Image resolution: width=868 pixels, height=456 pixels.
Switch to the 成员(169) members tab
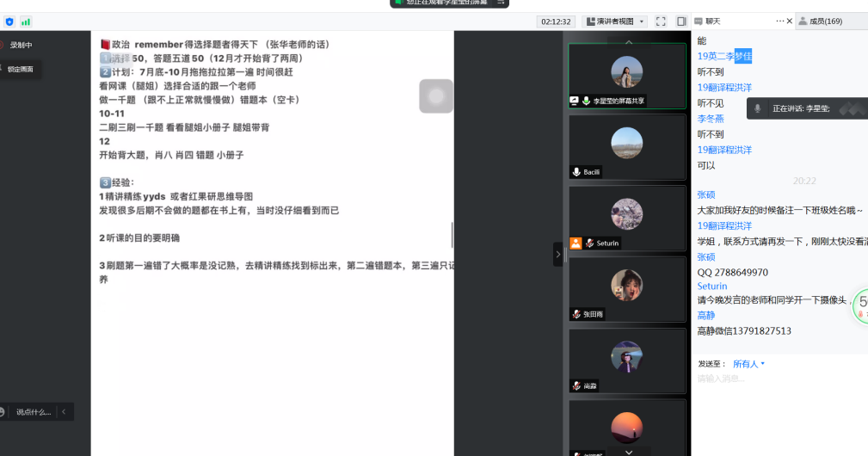(821, 21)
